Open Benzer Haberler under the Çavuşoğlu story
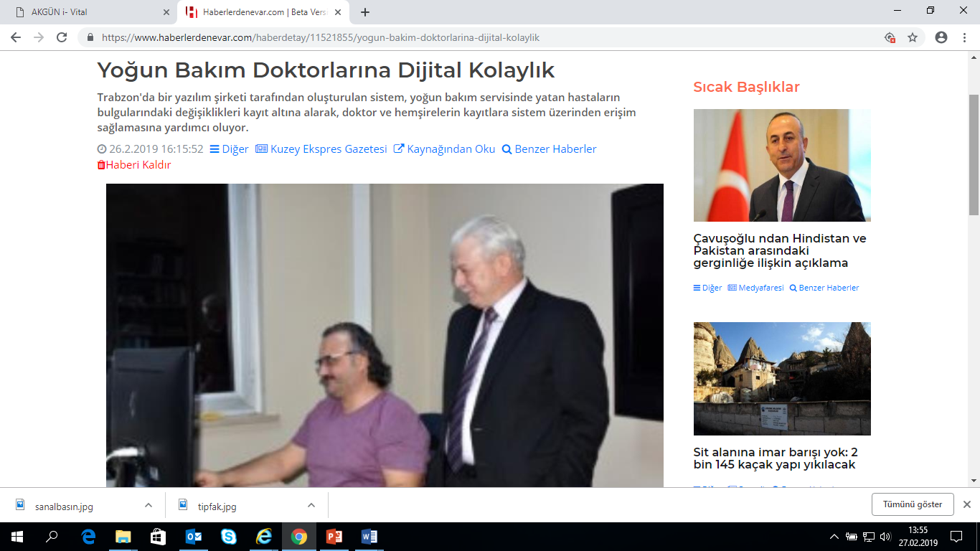Screen dimensions: 980x551 point(824,288)
